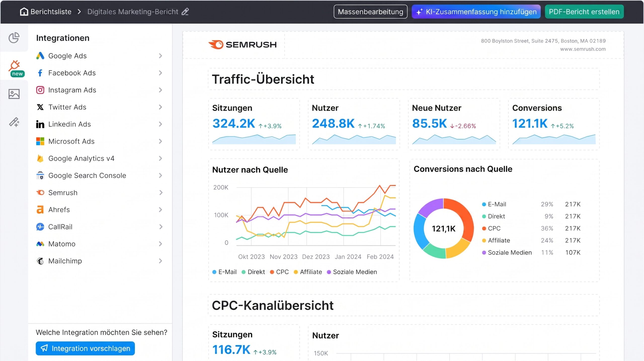Image resolution: width=644 pixels, height=361 pixels.
Task: Open the www.semrush.com link
Action: [x=583, y=49]
